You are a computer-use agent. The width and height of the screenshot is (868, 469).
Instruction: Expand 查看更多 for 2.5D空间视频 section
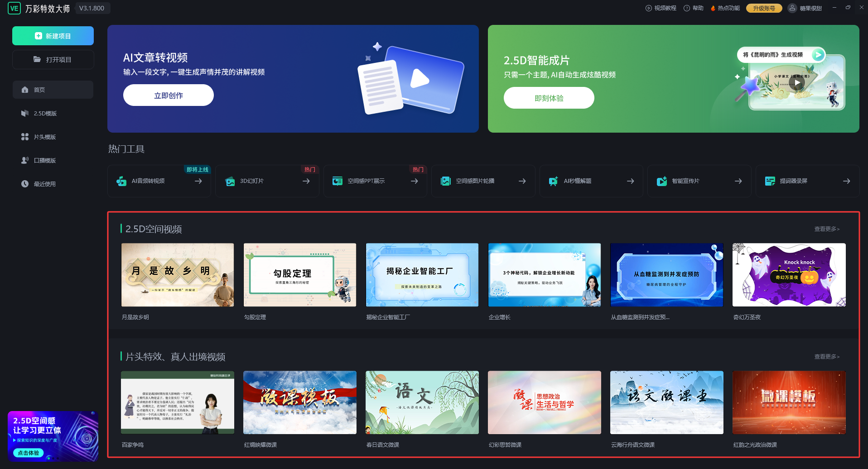[827, 229]
